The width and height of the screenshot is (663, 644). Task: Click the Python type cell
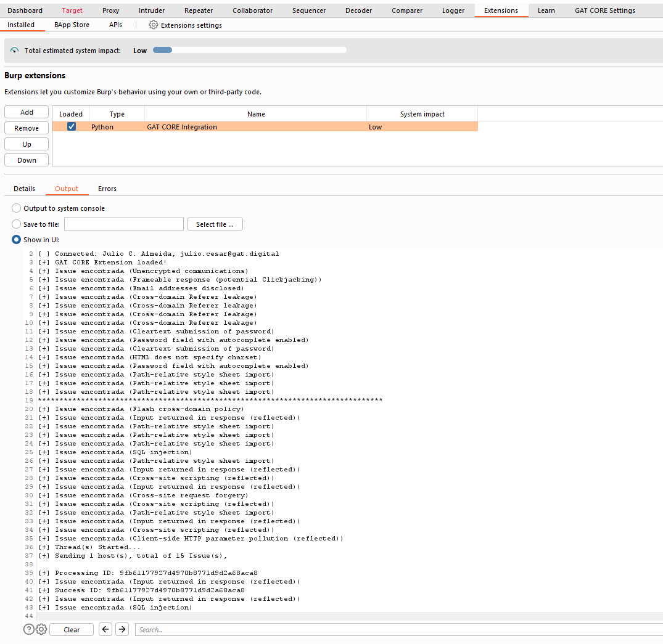coord(117,127)
